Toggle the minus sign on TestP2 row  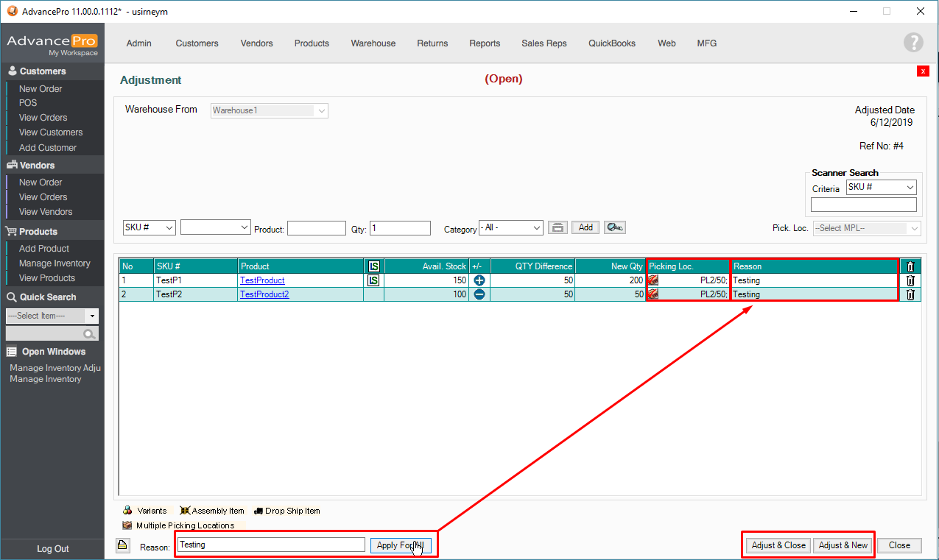coord(479,294)
